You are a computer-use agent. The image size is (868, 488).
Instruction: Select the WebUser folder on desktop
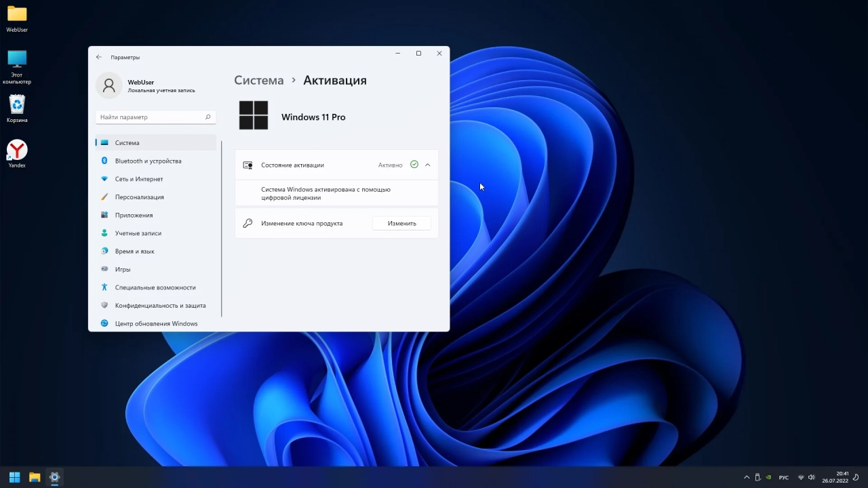click(17, 19)
